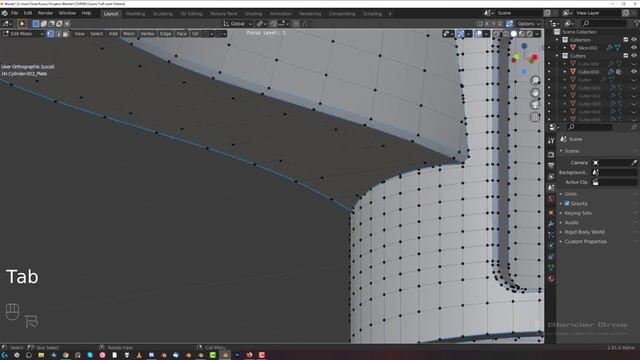
Task: Enable edge select mode
Action: (x=58, y=34)
